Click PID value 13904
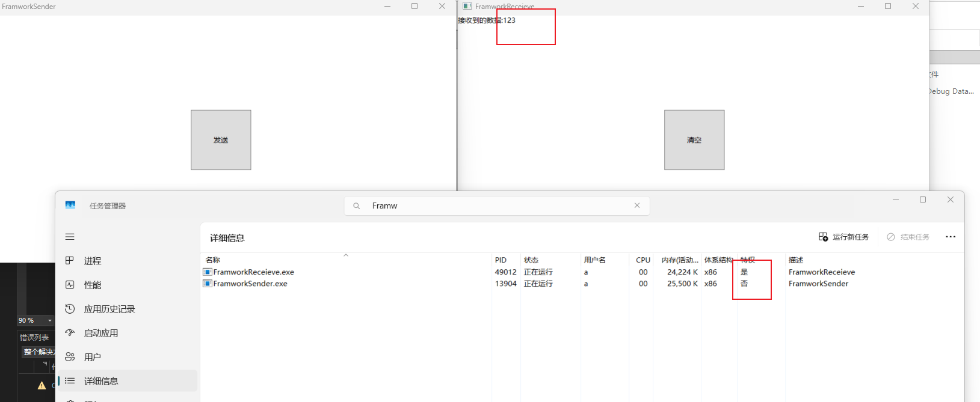The width and height of the screenshot is (980, 402). pos(505,284)
